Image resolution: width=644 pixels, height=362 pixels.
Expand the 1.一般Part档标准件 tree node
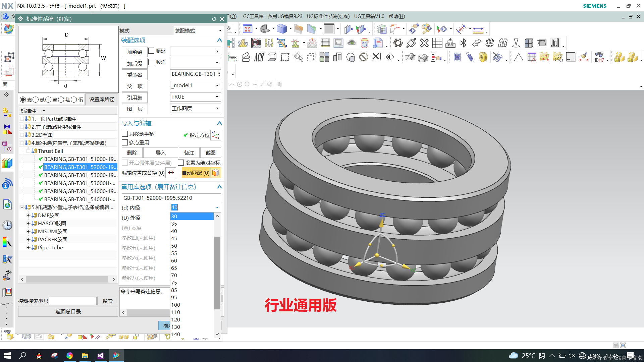(22, 119)
